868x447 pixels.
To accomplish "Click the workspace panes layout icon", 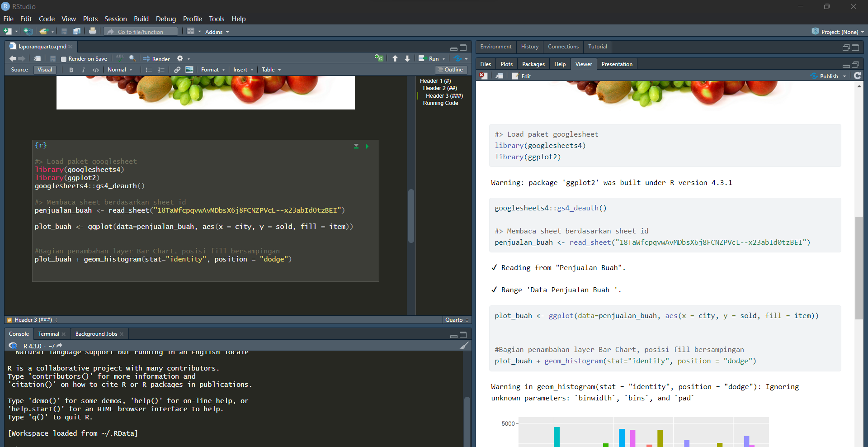I will [x=191, y=31].
